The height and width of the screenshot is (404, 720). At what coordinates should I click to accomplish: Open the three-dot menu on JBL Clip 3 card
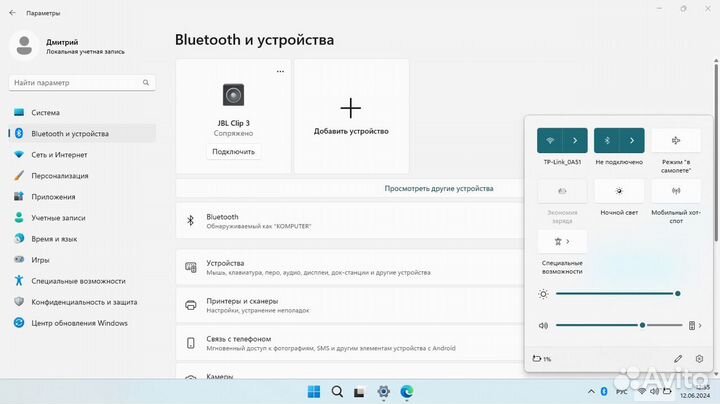280,71
